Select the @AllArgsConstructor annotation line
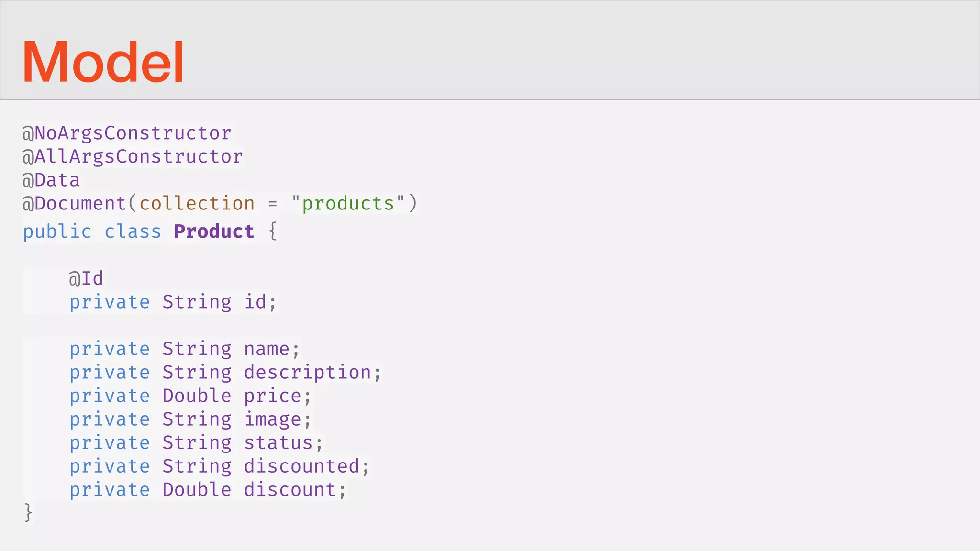This screenshot has height=551, width=980. [x=133, y=156]
